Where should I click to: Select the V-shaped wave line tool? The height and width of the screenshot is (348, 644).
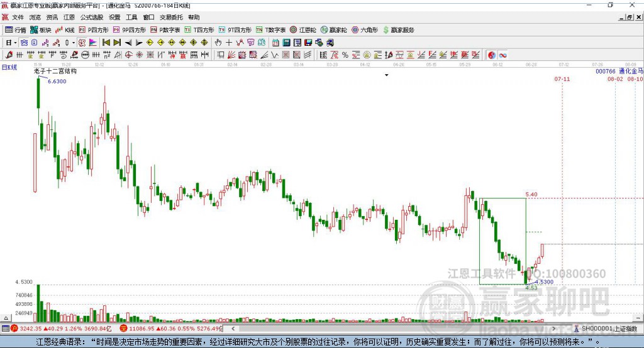[x=274, y=55]
